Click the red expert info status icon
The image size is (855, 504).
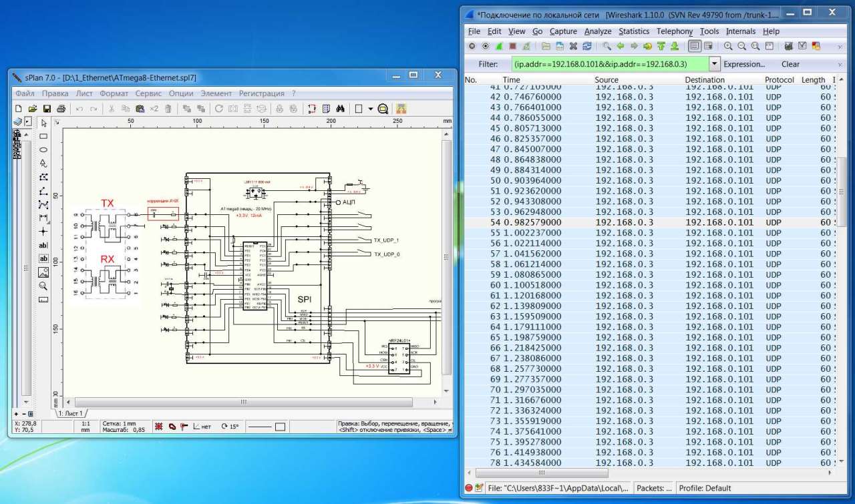pyautogui.click(x=468, y=488)
